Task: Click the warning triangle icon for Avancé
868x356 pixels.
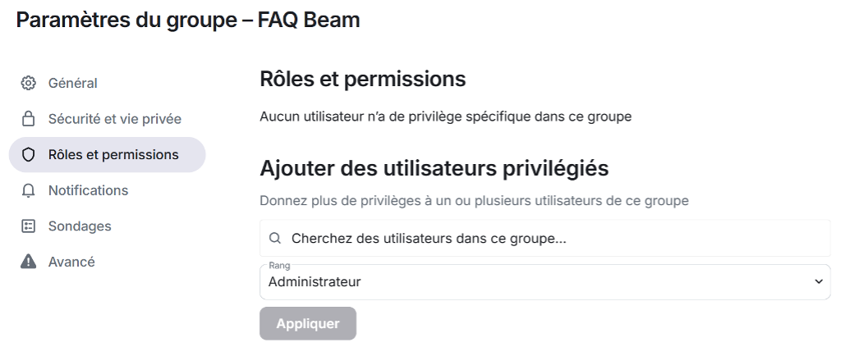Action: pos(29,262)
